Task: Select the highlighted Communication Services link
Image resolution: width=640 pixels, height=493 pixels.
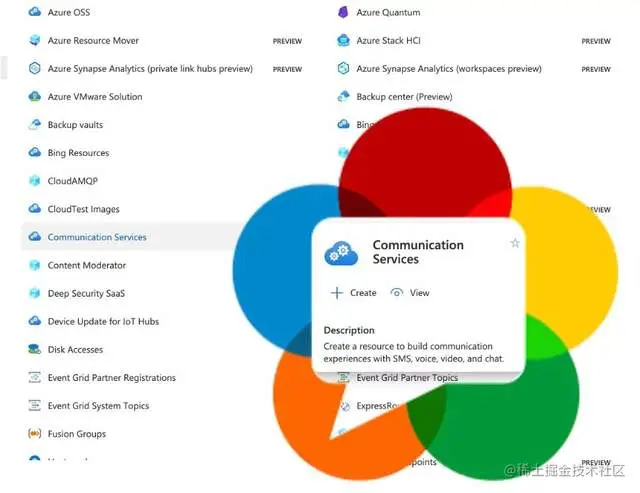Action: pos(97,237)
